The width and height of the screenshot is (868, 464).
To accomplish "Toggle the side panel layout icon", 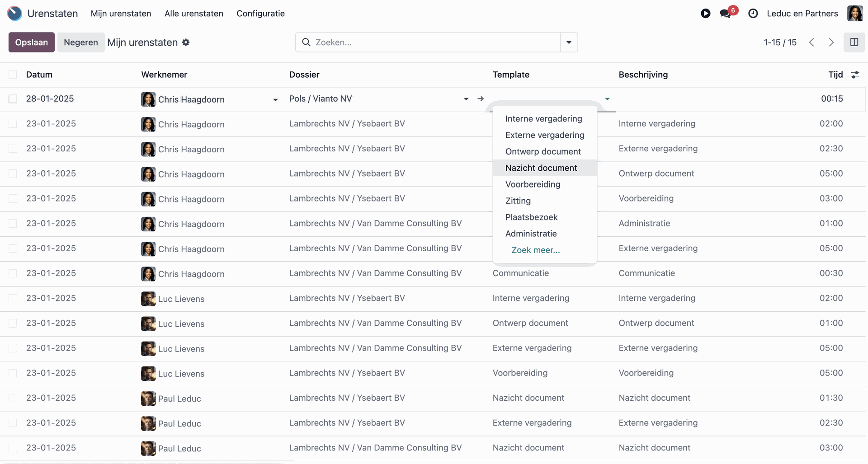I will (854, 42).
